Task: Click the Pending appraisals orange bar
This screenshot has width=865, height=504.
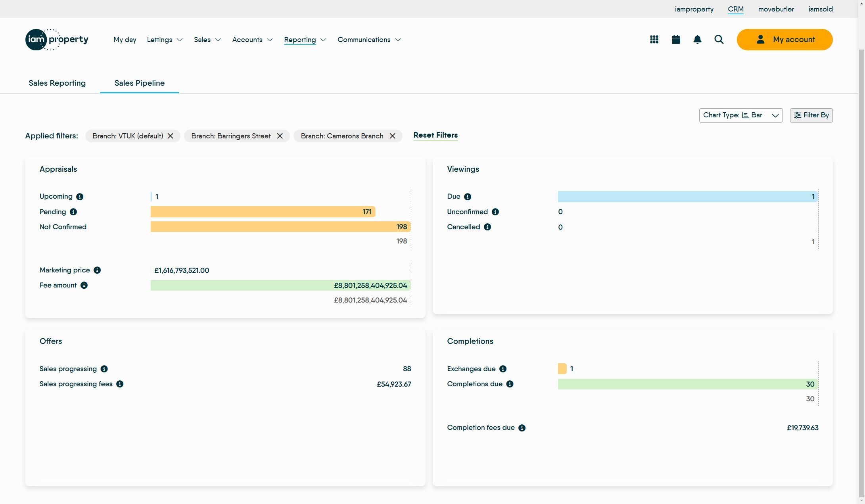Action: [x=263, y=212]
